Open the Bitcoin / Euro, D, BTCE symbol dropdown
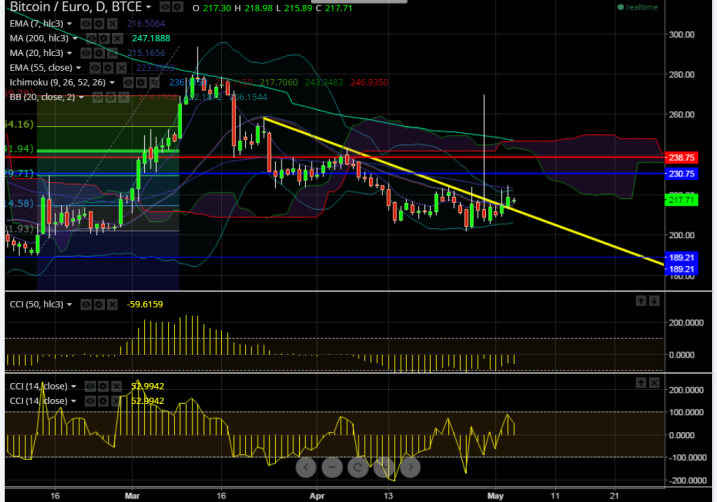 pyautogui.click(x=148, y=7)
